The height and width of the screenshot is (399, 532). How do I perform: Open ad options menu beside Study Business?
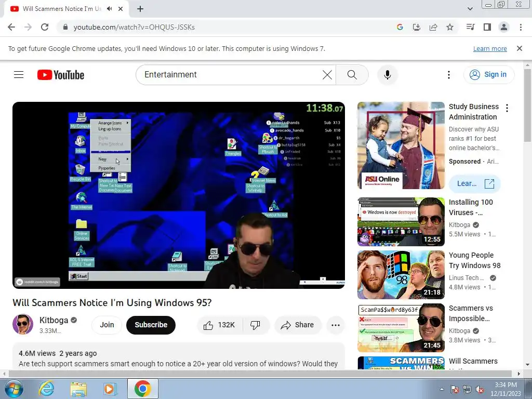click(x=507, y=108)
